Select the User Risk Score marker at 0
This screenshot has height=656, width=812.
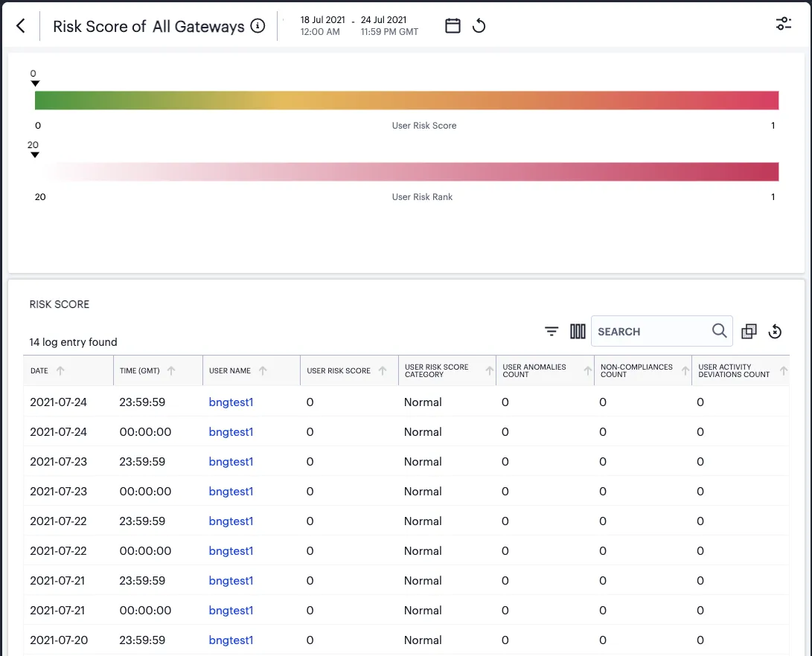(x=35, y=83)
